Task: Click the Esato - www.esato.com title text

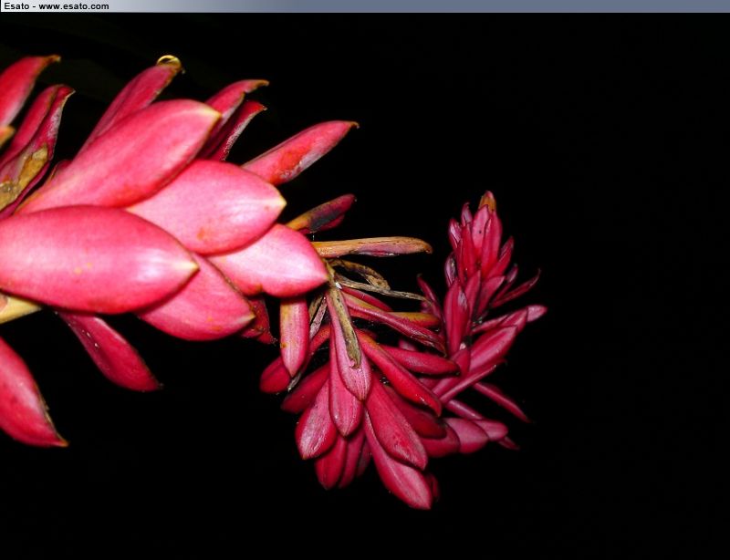Action: (57, 6)
